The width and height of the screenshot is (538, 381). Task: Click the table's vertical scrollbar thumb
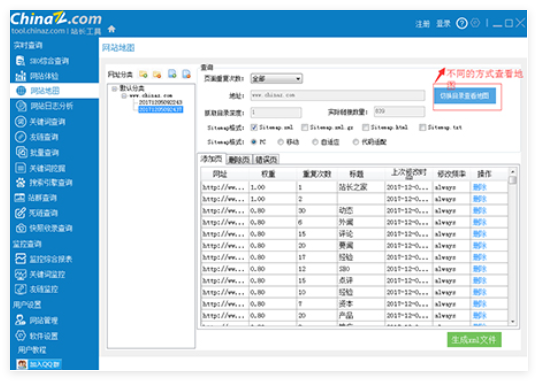coord(512,180)
